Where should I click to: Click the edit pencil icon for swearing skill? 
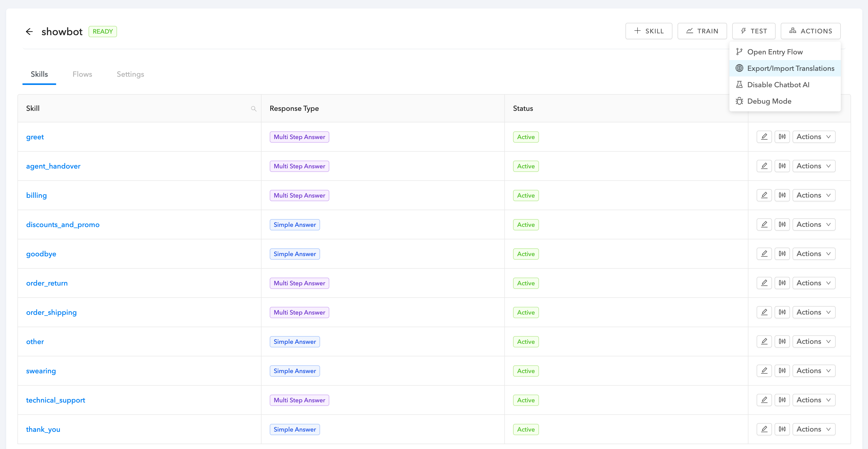point(764,370)
